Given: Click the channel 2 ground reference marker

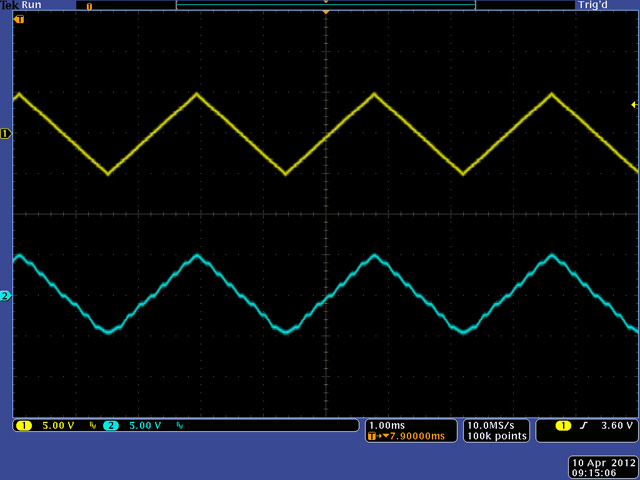Looking at the screenshot, I should click(x=5, y=296).
